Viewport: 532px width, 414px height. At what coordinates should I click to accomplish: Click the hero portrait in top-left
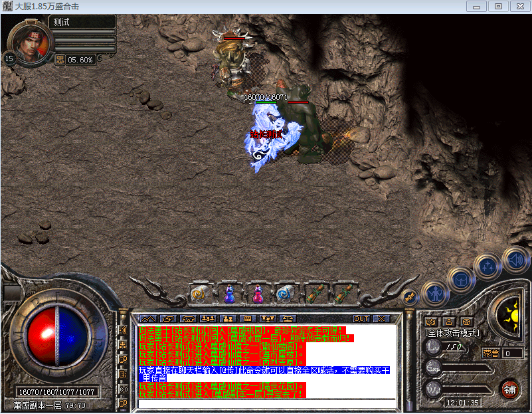pos(31,43)
